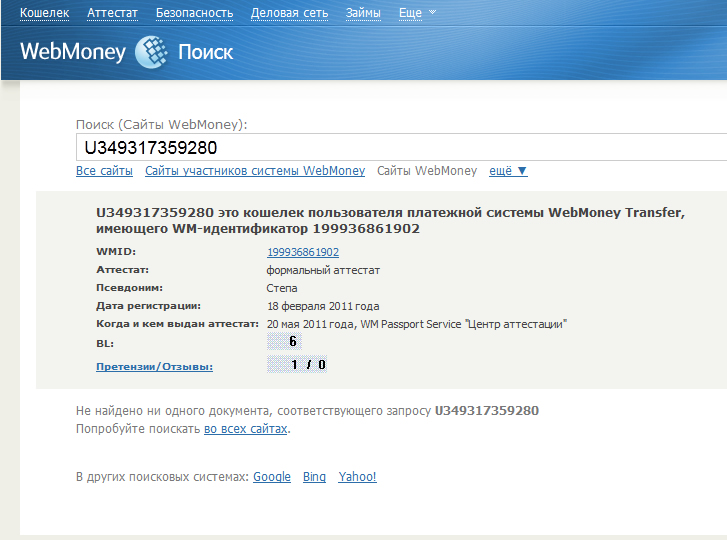
Task: Select the Займы menu item
Action: coord(363,13)
